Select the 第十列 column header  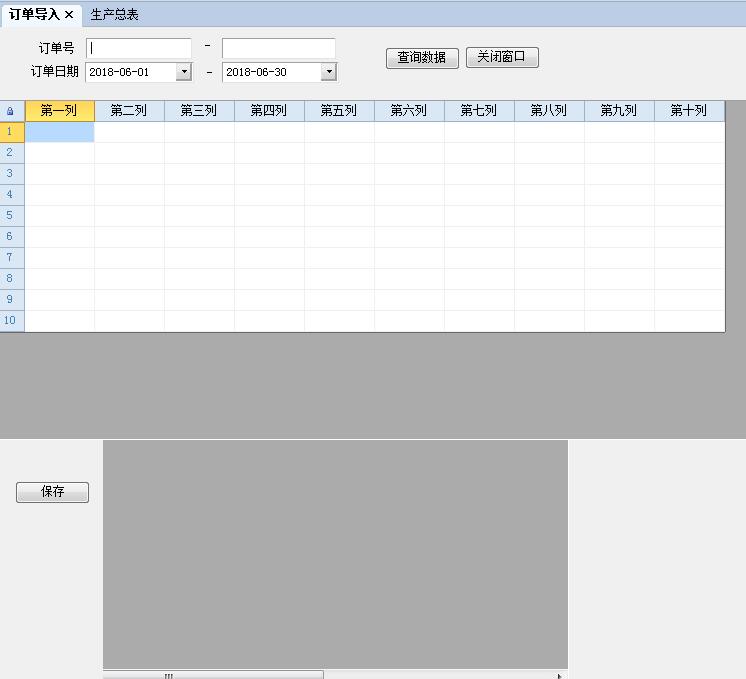[689, 111]
